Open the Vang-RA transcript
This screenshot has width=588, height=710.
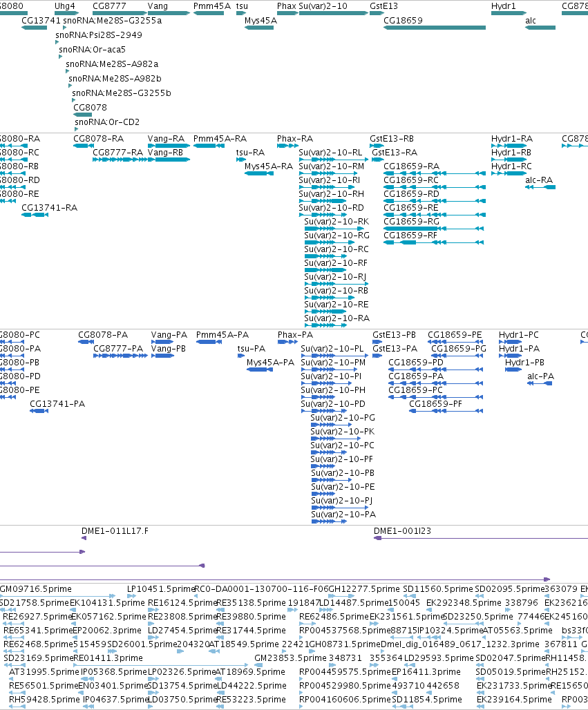(x=169, y=146)
